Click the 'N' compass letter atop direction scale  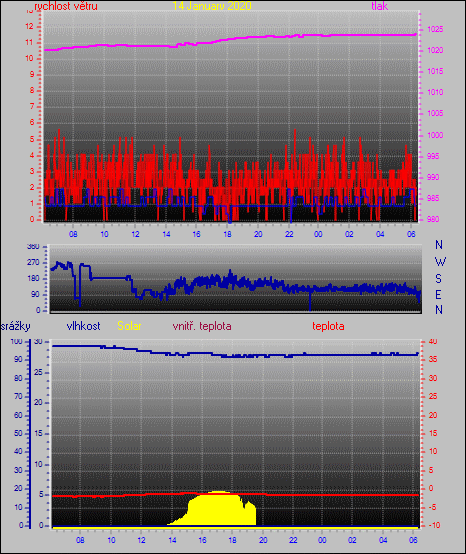tap(439, 244)
